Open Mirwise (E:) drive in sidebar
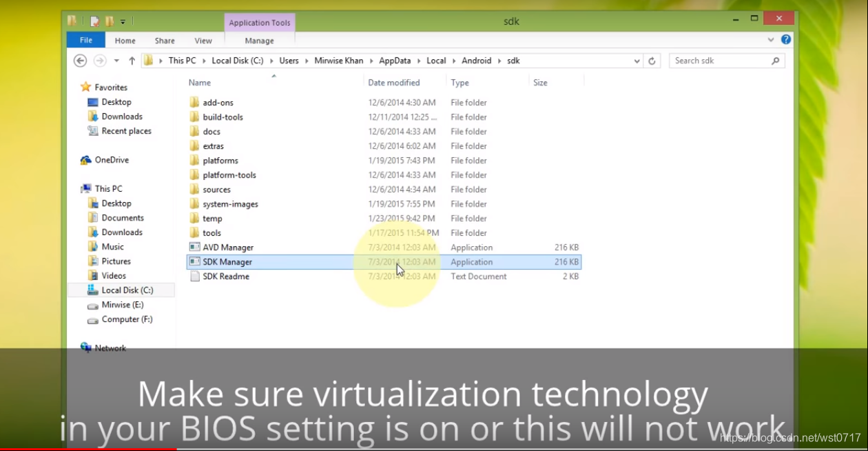Image resolution: width=868 pixels, height=451 pixels. (121, 305)
